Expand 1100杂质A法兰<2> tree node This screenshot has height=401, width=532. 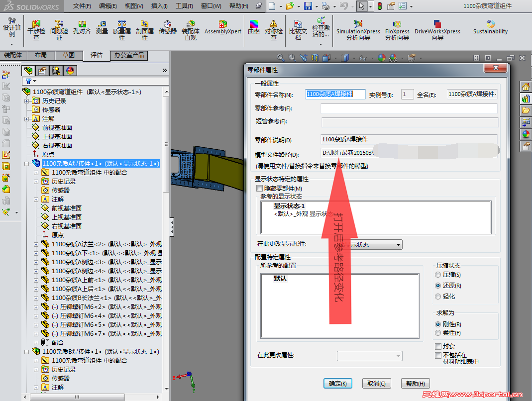click(36, 244)
